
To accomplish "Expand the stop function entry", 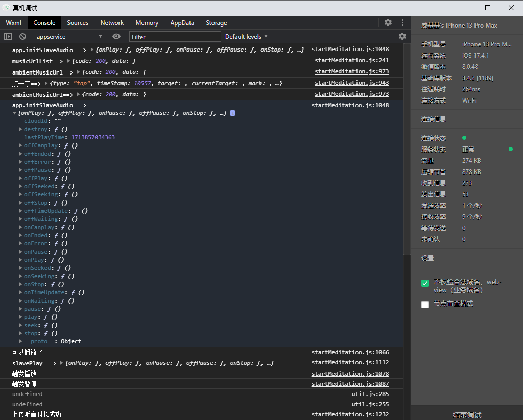I will [20, 333].
